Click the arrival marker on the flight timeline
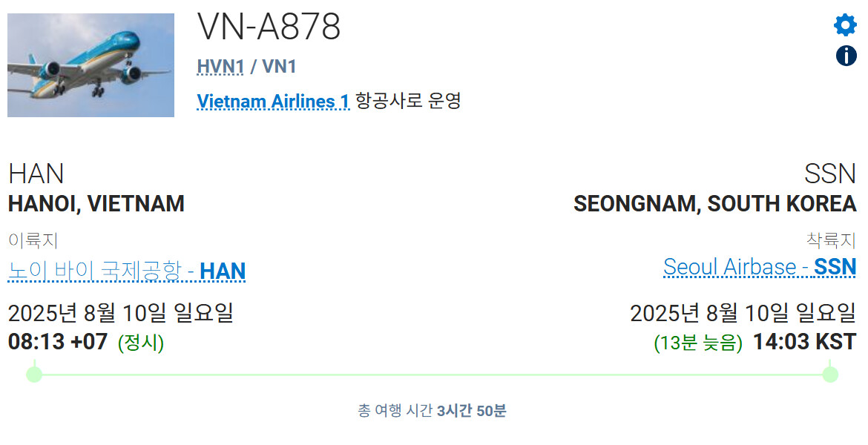 (x=830, y=374)
